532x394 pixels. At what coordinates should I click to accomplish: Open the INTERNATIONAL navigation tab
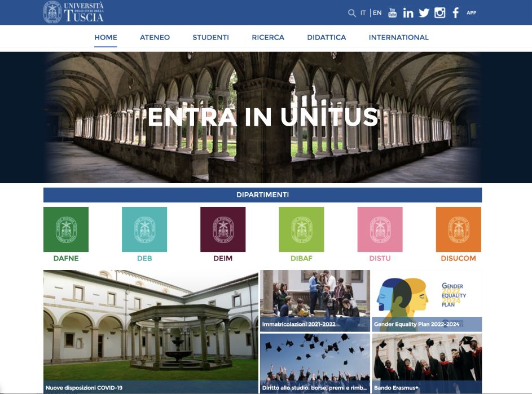point(399,37)
